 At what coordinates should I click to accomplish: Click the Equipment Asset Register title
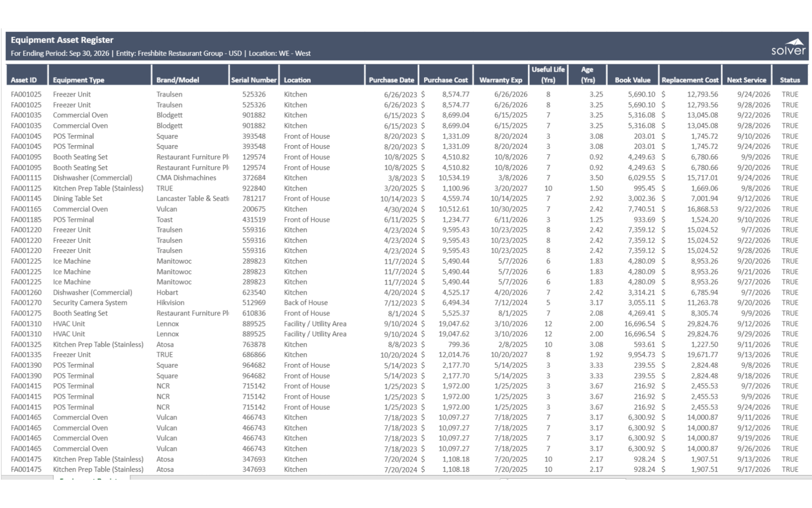pyautogui.click(x=62, y=40)
